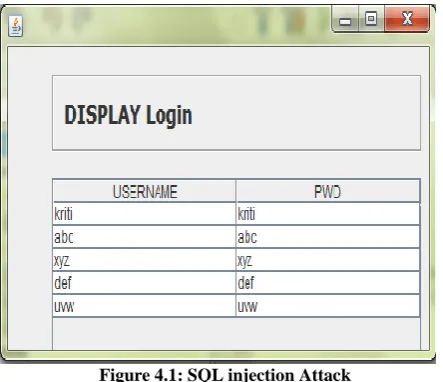443x382 pixels.
Task: Select username cell 'abc'
Action: (x=144, y=237)
